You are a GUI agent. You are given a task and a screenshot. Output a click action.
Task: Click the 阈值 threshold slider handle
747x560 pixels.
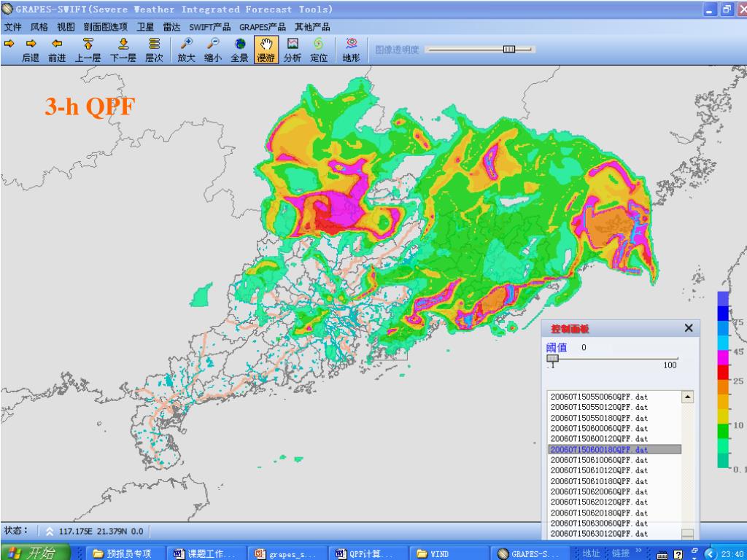pos(552,358)
